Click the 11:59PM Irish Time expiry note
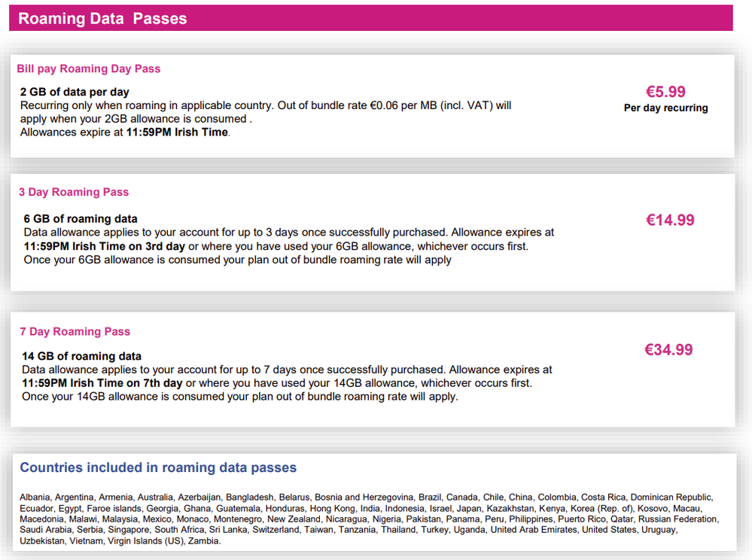The image size is (752, 560). (177, 132)
